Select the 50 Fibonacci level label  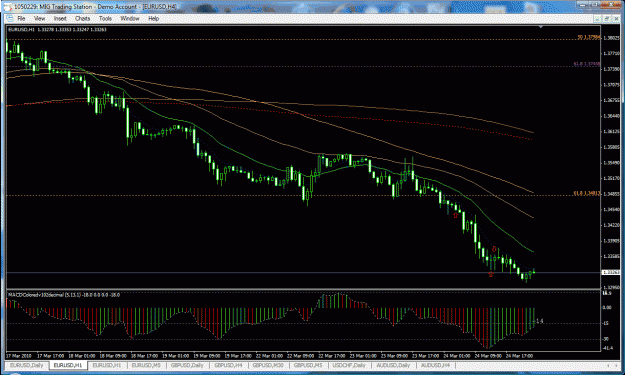pos(589,37)
